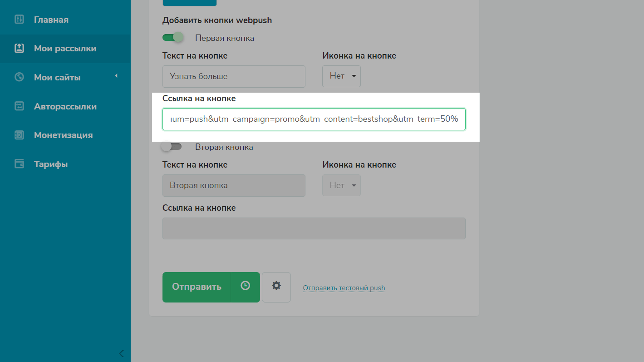This screenshot has height=362, width=644.
Task: Expand the Мои сайты submenu arrow
Action: [116, 76]
